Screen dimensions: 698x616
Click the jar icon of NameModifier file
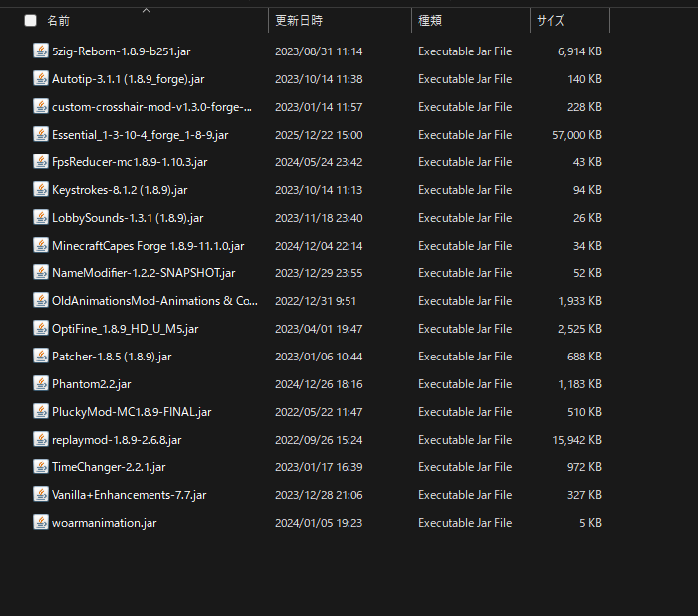coord(41,272)
